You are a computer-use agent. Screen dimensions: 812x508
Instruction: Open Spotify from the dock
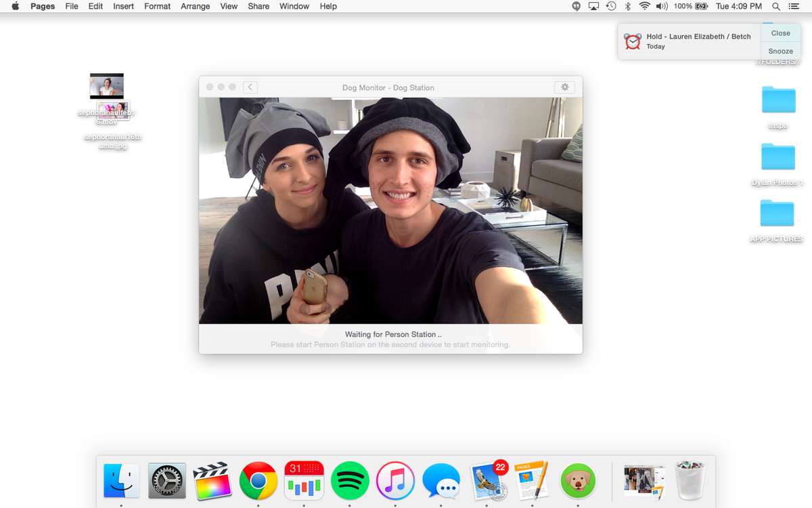[x=350, y=481]
